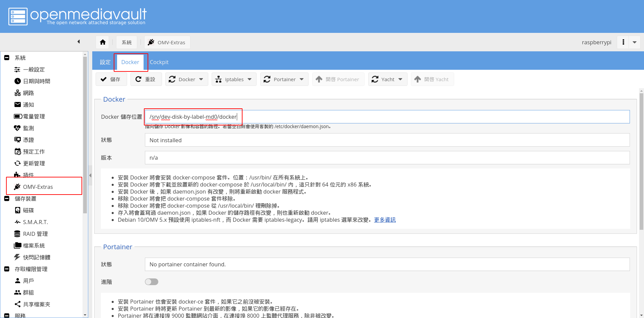Go to 通知 envelope entry
Screen dimensions: 644x318
pos(28,105)
